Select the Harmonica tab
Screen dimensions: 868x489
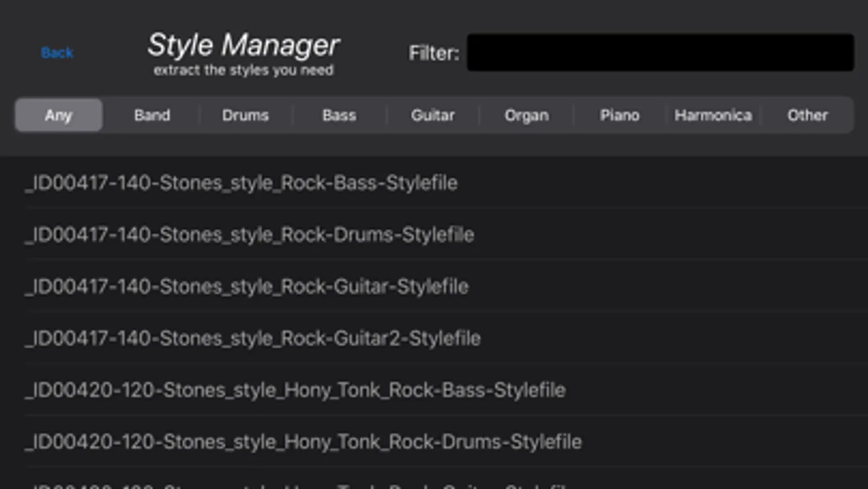(x=713, y=115)
